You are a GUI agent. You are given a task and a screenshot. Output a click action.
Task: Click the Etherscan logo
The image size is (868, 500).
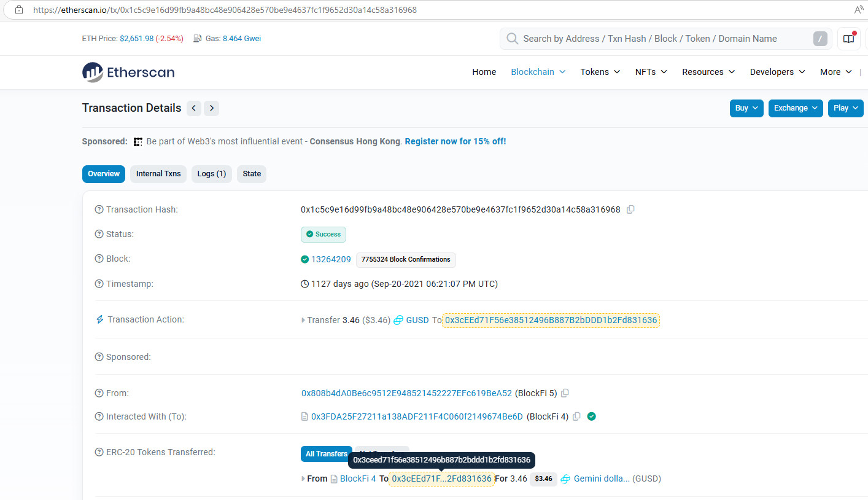coord(128,72)
